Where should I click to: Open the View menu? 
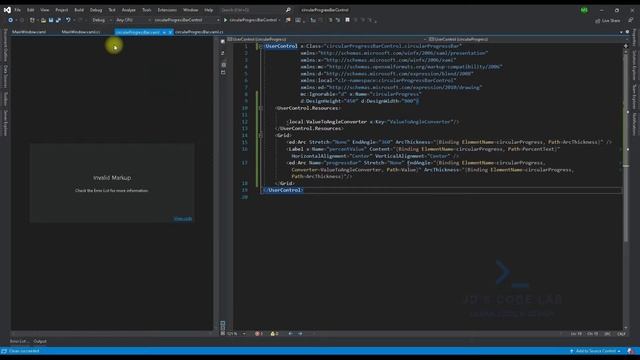pyautogui.click(x=44, y=10)
